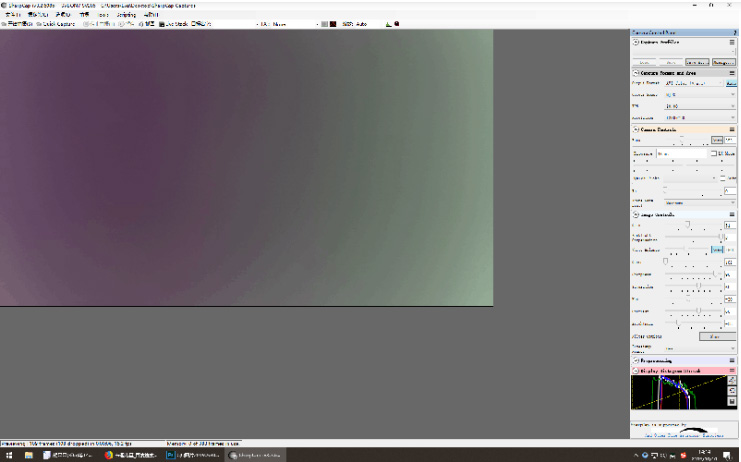741x462 pixels.
Task: Click the save icon beside the histogram
Action: click(732, 400)
